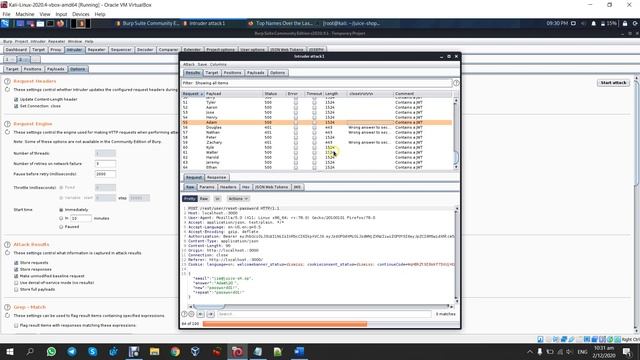Enable Store full payloads checkbox
640x360 pixels.
[16, 289]
